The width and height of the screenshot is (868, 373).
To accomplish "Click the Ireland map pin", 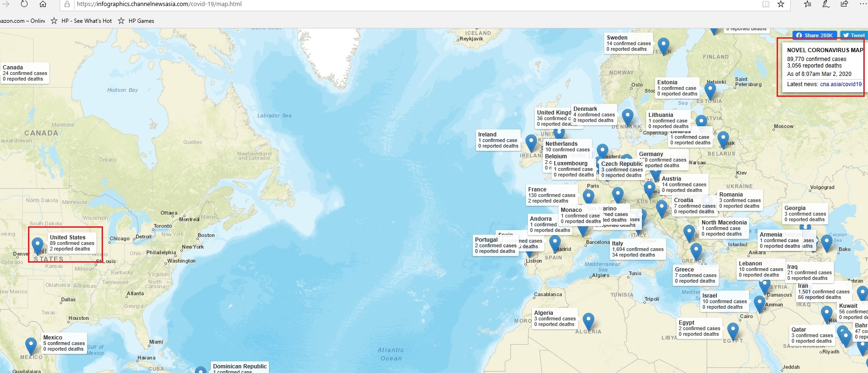I will coord(531,143).
